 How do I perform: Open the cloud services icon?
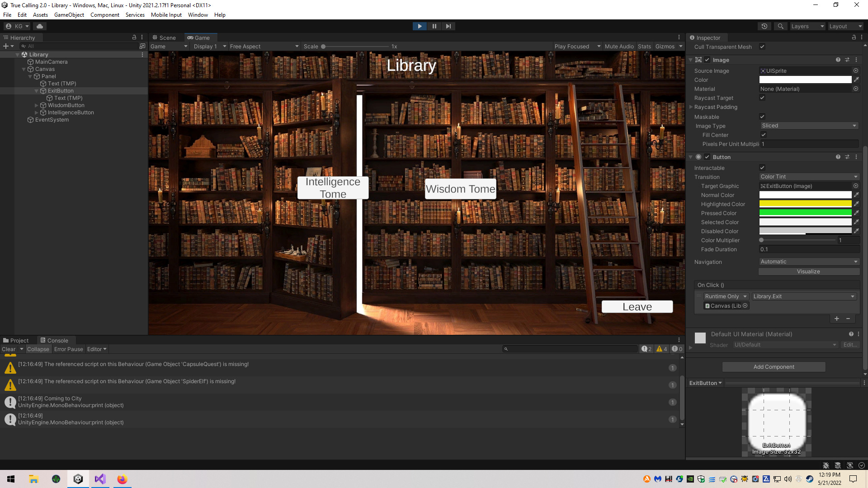tap(40, 26)
